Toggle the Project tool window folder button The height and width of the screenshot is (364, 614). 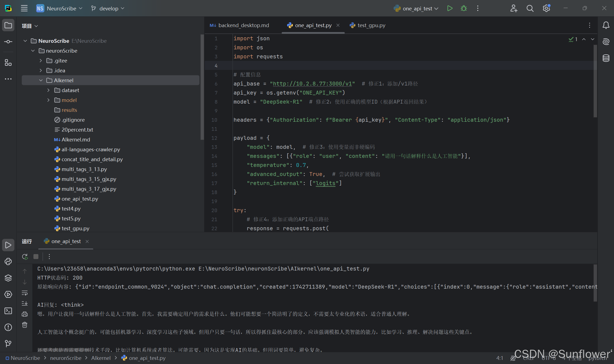point(8,25)
